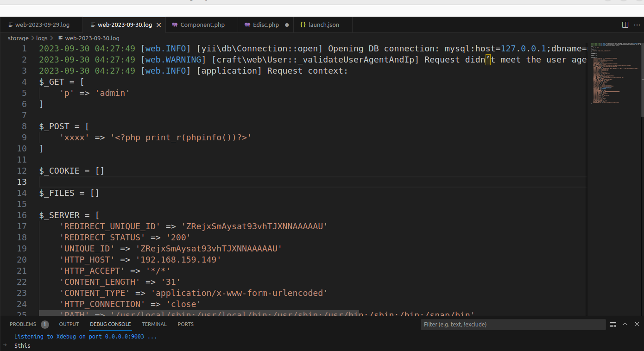The height and width of the screenshot is (351, 644).
Task: Click the $_COOKIE text on line 12
Action: click(59, 171)
